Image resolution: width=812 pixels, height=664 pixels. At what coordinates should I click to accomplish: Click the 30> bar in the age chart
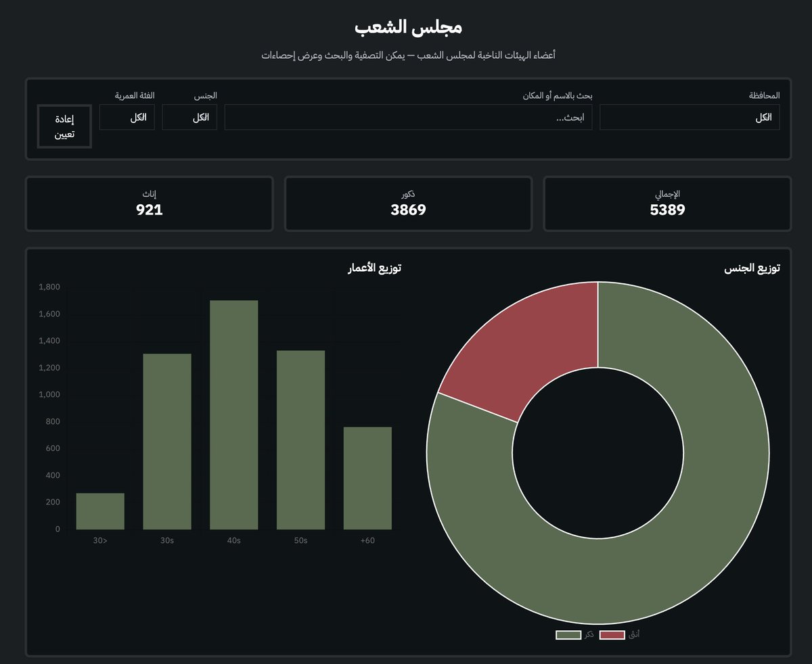(x=101, y=511)
